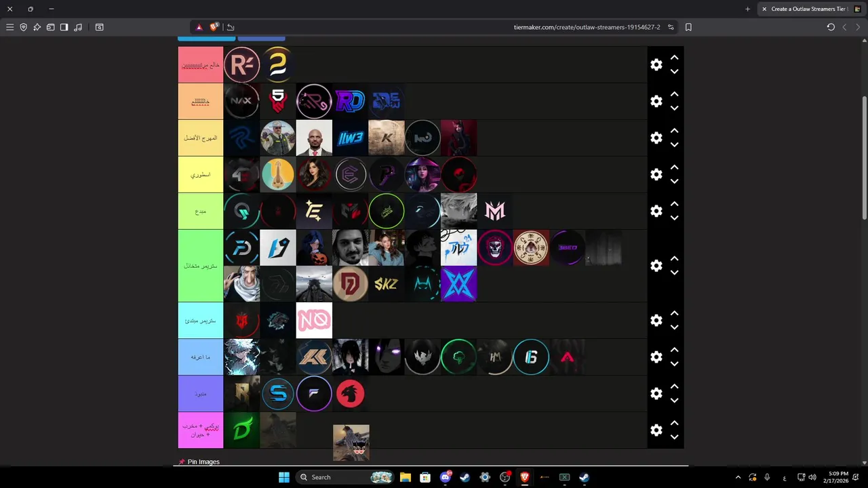Open settings gear for the اسطوري tier row
868x488 pixels.
pos(656,174)
